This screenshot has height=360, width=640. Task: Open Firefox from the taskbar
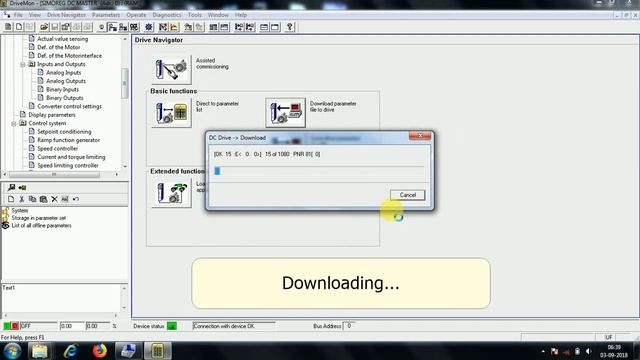pyautogui.click(x=99, y=351)
